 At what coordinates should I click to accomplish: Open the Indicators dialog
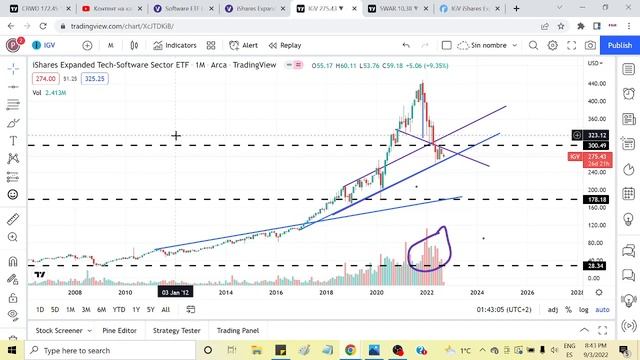(175, 45)
